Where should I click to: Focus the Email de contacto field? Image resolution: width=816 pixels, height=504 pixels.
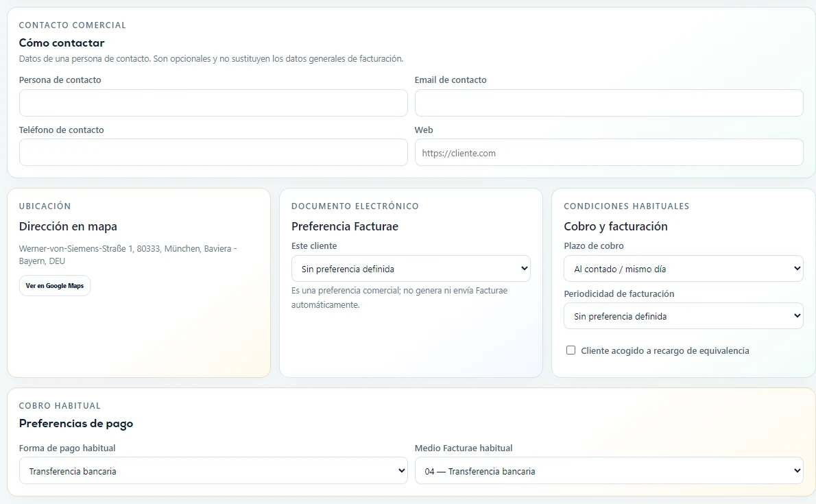(x=609, y=103)
